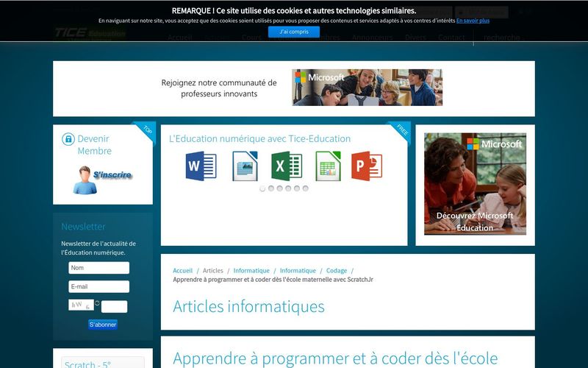
Task: Click 'Newsletter de l'actualité de l'Éducation numérique' text
Action: pyautogui.click(x=98, y=248)
